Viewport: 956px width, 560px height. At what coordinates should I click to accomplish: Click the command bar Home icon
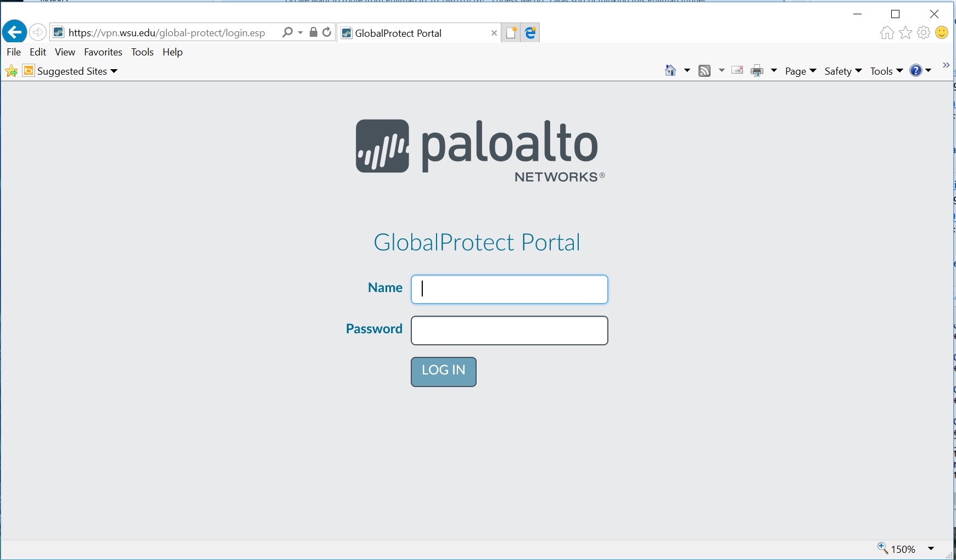tap(670, 70)
